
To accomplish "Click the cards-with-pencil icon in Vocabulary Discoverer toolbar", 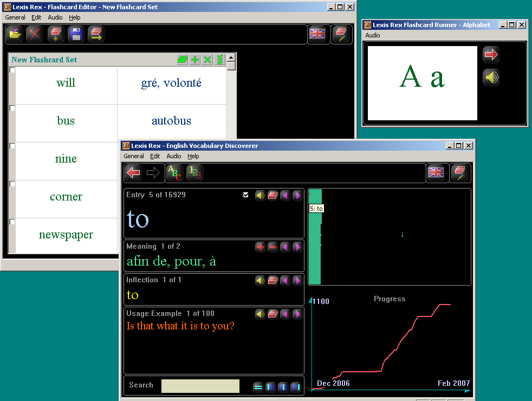I will click(460, 173).
